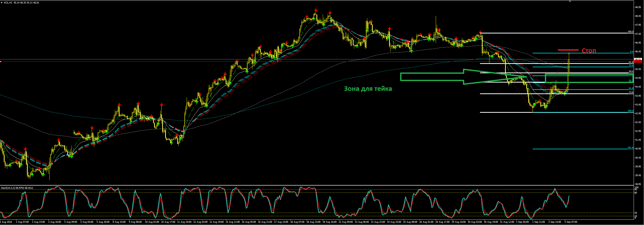Click the 46.95 price axis label
The image size is (644, 225).
pyautogui.click(x=638, y=43)
